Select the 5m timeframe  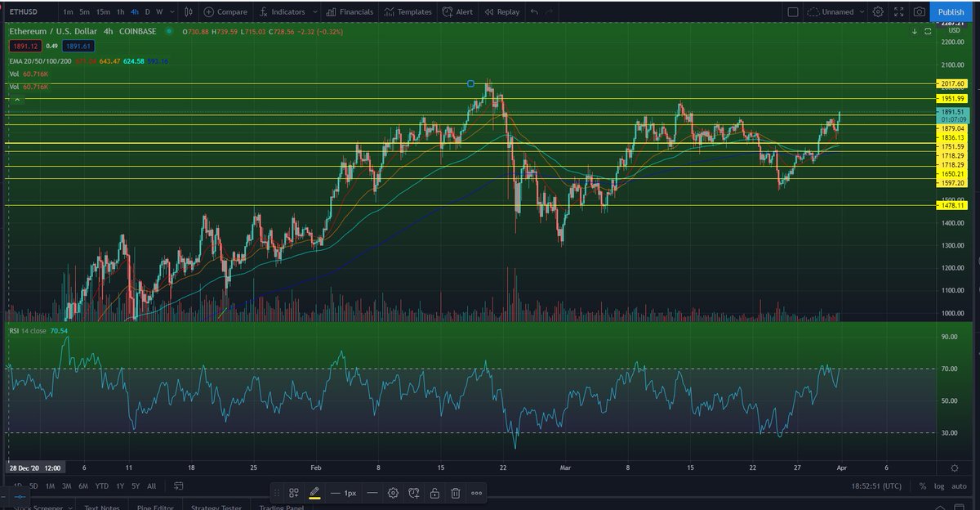[85, 12]
